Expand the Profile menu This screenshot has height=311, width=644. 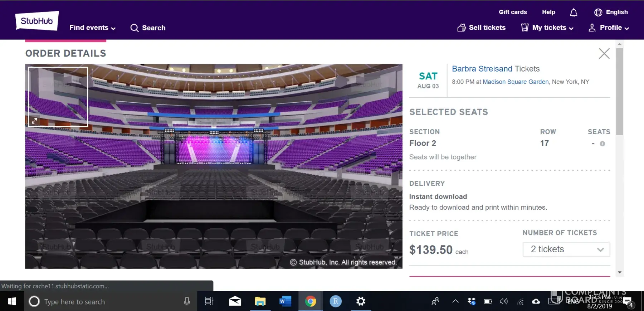[609, 28]
